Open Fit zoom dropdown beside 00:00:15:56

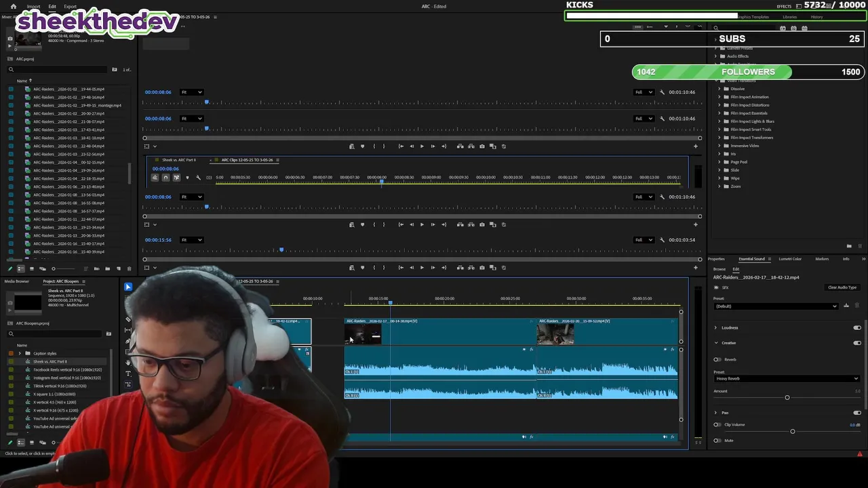(192, 240)
